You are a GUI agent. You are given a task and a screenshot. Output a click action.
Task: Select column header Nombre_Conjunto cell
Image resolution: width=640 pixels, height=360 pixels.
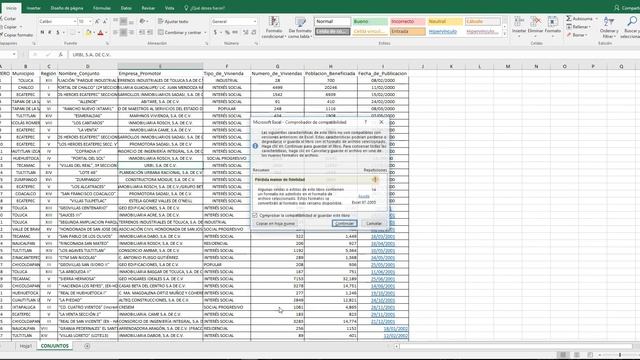tap(87, 73)
